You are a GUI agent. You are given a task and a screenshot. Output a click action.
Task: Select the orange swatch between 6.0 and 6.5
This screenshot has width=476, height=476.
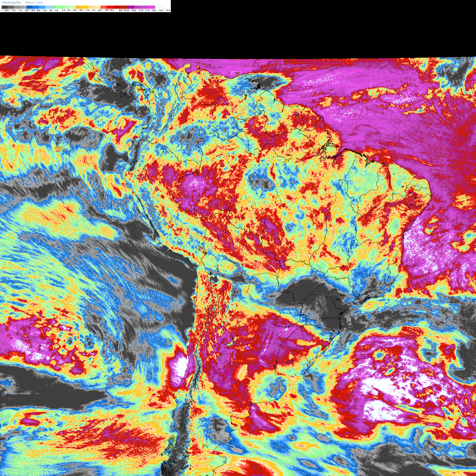point(79,7)
